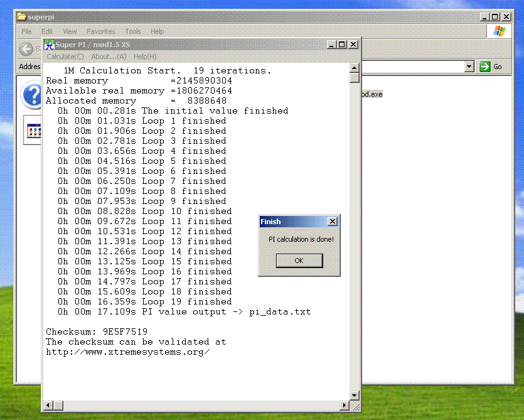Click the 'Real memory =2145890304' line
524x420 pixels.
139,80
